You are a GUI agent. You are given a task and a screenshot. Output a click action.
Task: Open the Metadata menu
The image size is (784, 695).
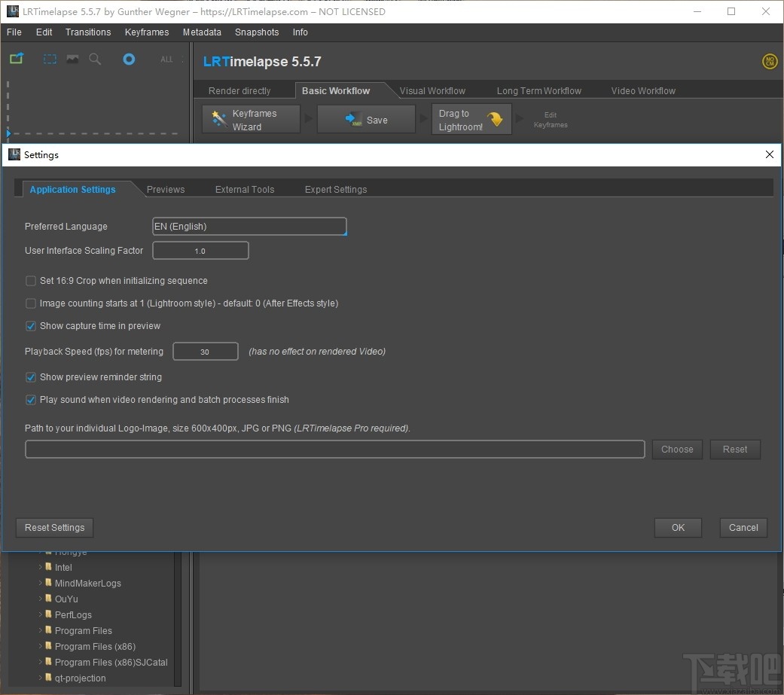point(202,32)
